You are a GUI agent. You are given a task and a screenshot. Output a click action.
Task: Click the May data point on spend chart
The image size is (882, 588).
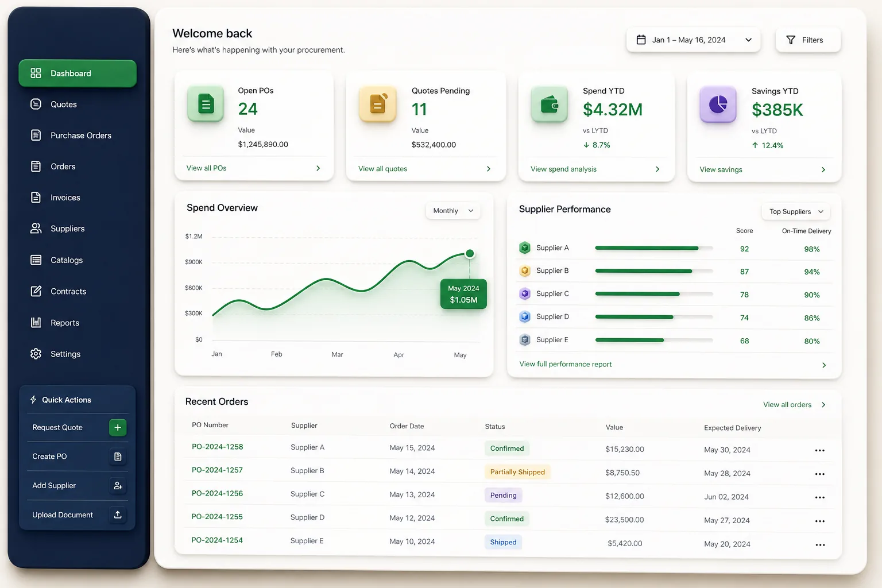[x=470, y=253]
